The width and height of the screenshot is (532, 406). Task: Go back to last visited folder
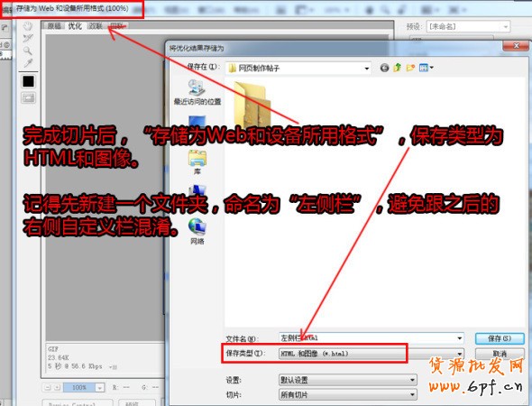click(x=384, y=68)
